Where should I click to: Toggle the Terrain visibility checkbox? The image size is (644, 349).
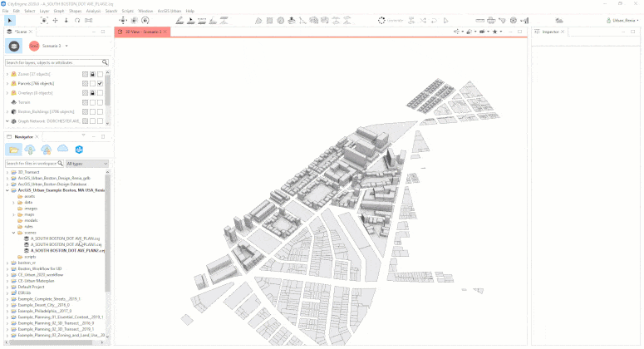pyautogui.click(x=100, y=102)
